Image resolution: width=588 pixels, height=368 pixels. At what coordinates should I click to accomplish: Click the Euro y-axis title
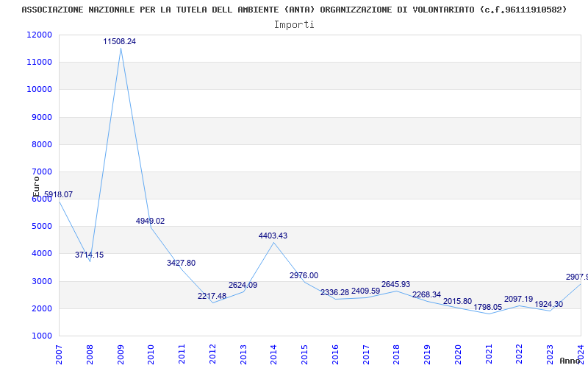click(x=36, y=187)
